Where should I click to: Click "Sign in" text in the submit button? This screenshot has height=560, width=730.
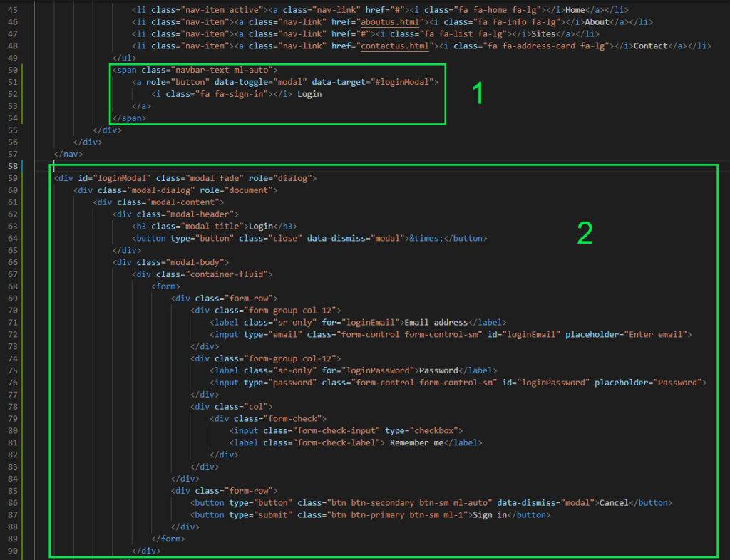(489, 515)
